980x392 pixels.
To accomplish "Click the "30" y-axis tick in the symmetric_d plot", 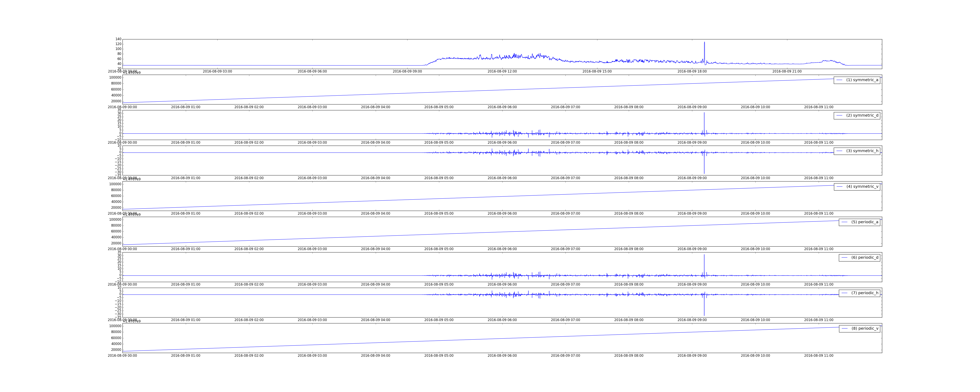I will coord(119,113).
